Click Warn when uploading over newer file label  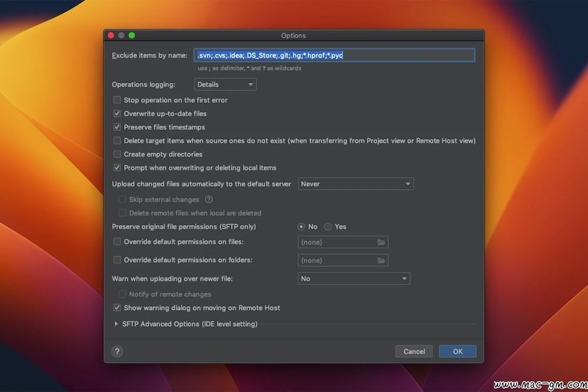(172, 279)
